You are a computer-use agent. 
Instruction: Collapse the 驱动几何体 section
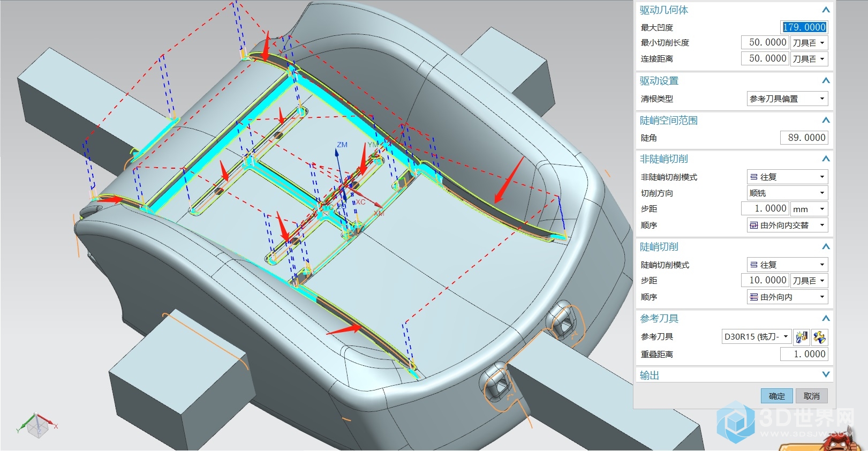tap(826, 10)
